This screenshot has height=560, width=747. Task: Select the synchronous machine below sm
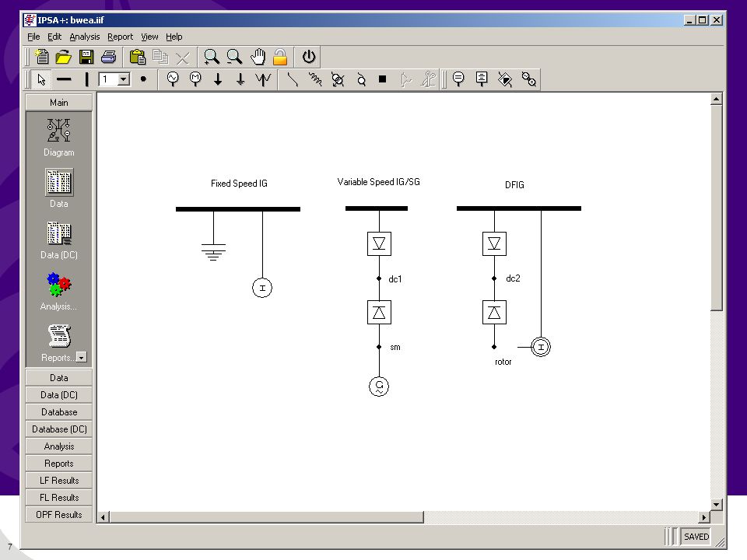(x=379, y=387)
